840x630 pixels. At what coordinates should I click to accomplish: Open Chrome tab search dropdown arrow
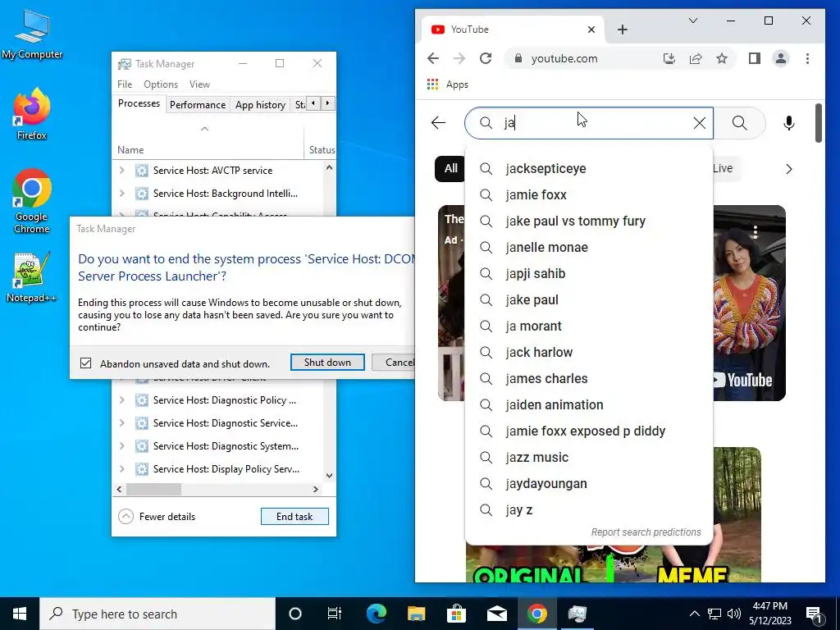(692, 21)
